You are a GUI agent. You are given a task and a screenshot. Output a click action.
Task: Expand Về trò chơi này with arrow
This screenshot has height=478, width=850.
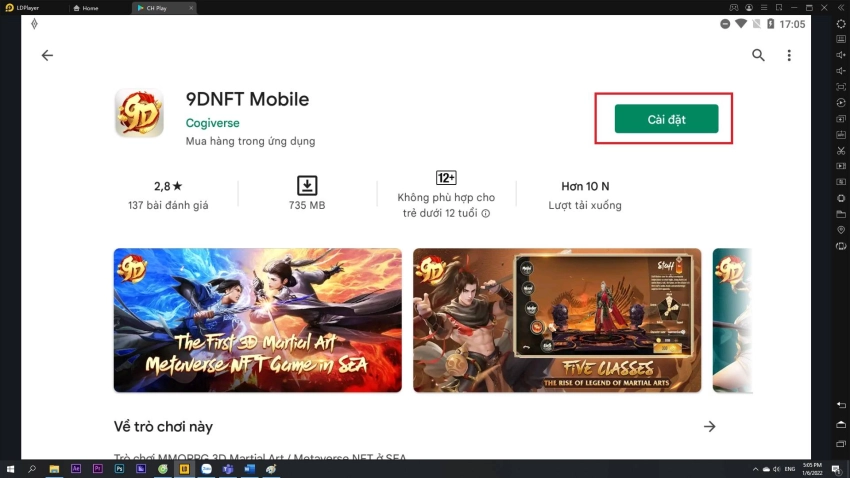coord(710,427)
